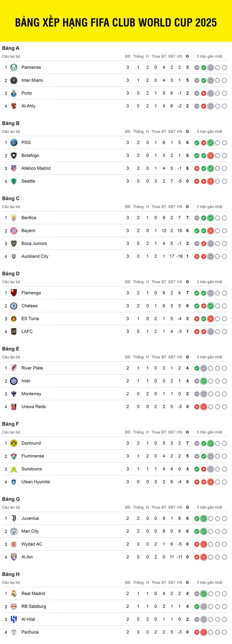
Task: Click the Bảng E group heading
Action: 10,348
